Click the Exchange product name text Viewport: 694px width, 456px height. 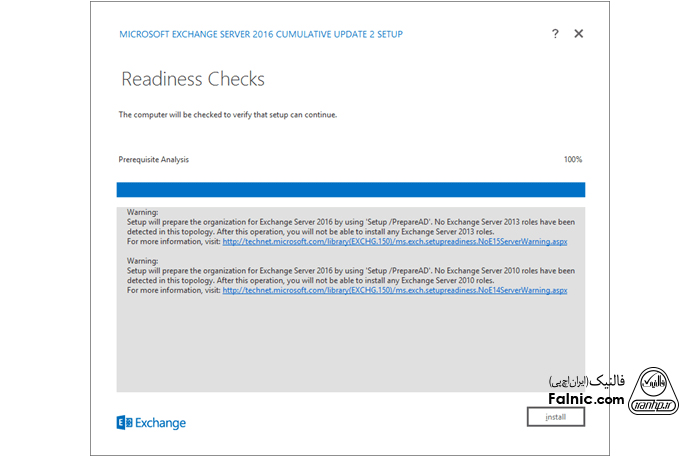161,423
